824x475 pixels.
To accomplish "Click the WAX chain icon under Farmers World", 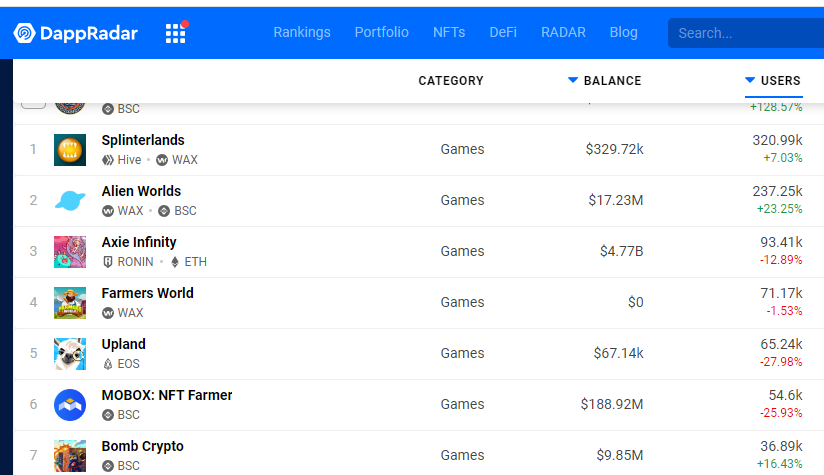I will pyautogui.click(x=108, y=313).
